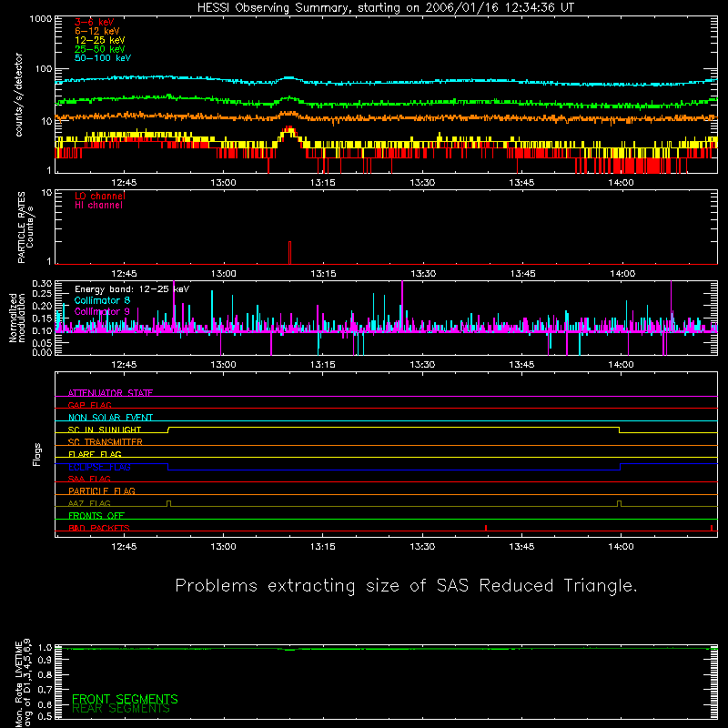Image resolution: width=728 pixels, height=728 pixels.
Task: Click the 1000 tick label on the count-rate axis
Action: 41,19
